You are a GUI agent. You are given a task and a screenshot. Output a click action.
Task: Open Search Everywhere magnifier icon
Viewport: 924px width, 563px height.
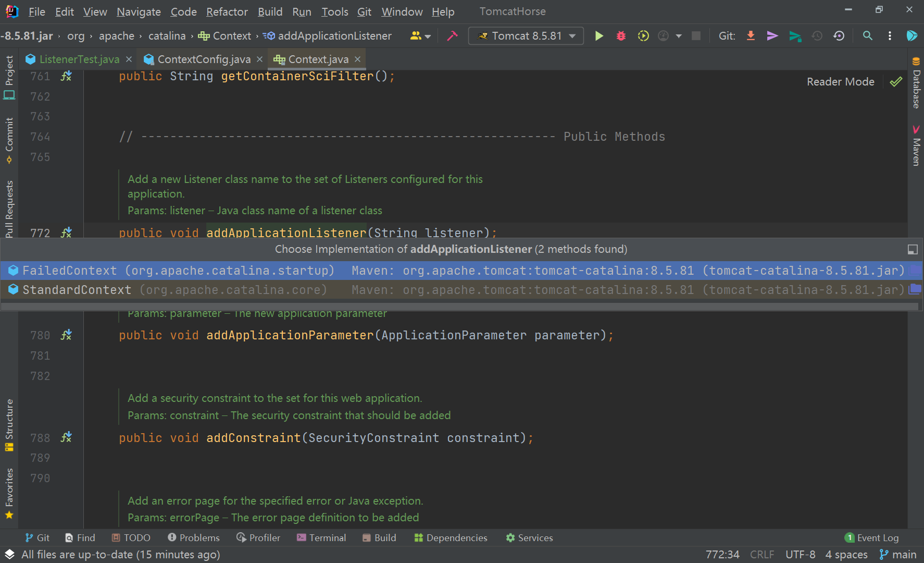tap(867, 36)
